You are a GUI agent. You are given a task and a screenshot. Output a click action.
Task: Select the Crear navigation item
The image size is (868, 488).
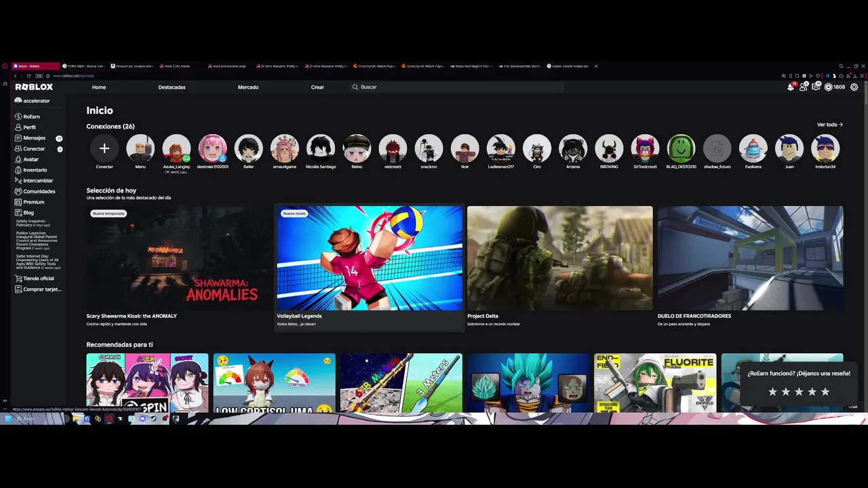317,87
